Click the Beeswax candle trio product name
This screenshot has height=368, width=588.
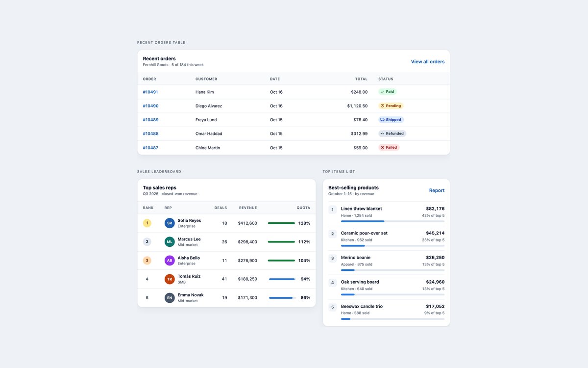tap(362, 307)
